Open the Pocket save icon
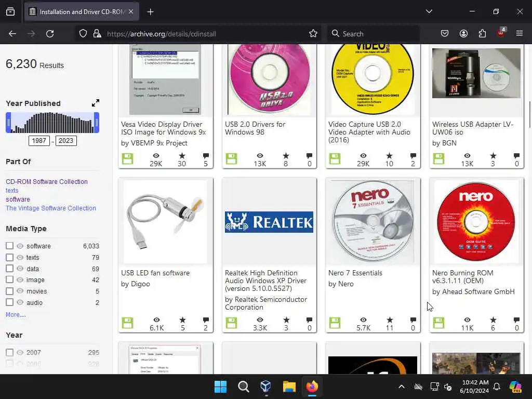Screen dimensions: 532x399 pyautogui.click(x=445, y=33)
